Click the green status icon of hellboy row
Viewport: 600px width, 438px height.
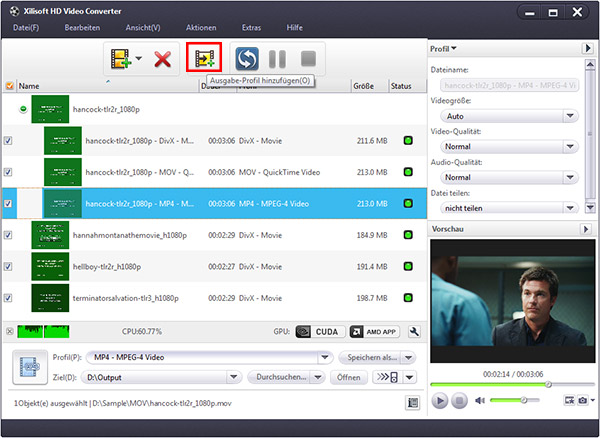[408, 266]
